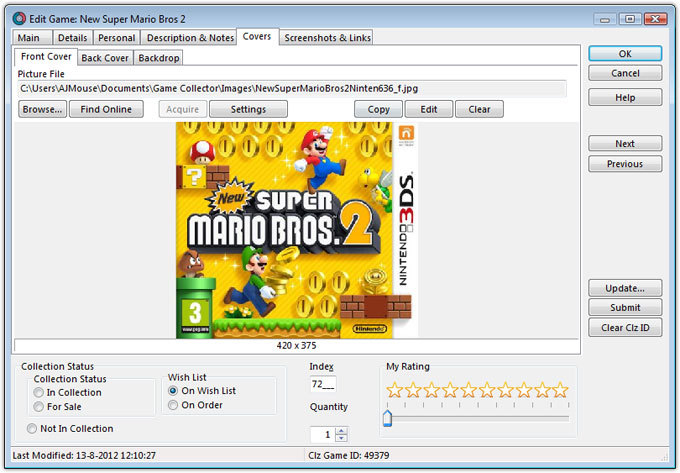Go to the Previous game
Image resolution: width=680 pixels, height=473 pixels.
625,164
